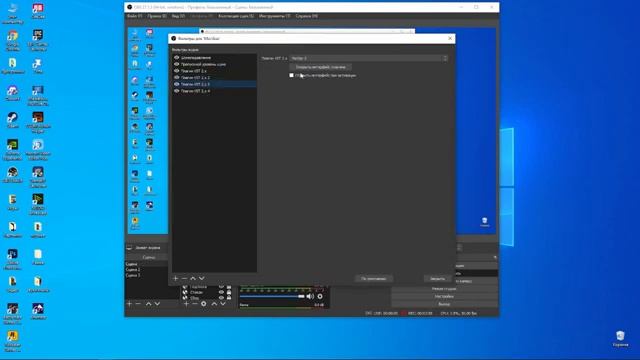This screenshot has height=360, width=640.
Task: Open the Справка menu in OBS
Action: [x=307, y=16]
